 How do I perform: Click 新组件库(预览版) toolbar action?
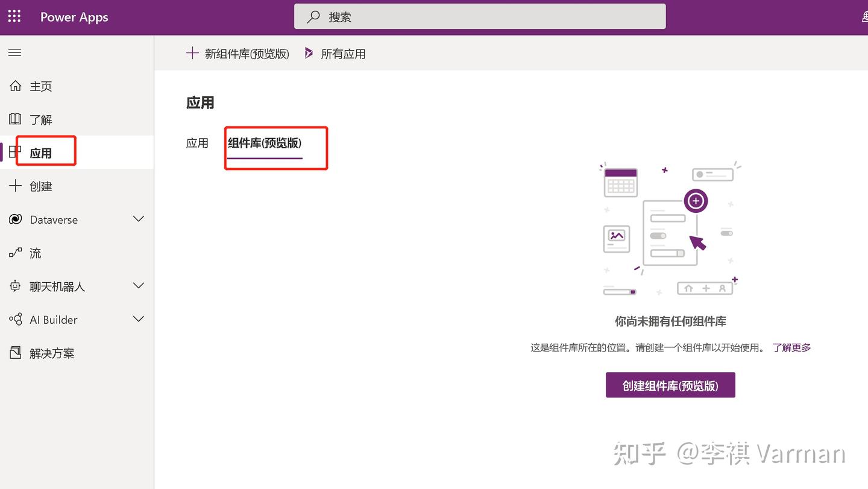click(237, 53)
